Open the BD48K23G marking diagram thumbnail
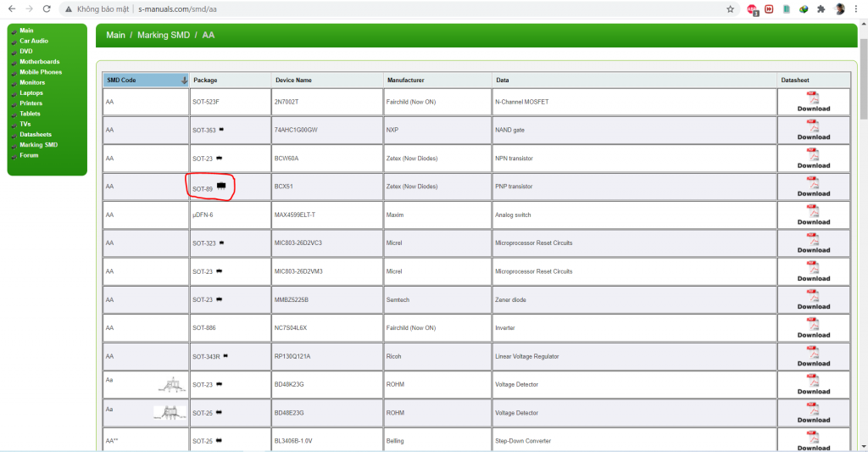 172,385
